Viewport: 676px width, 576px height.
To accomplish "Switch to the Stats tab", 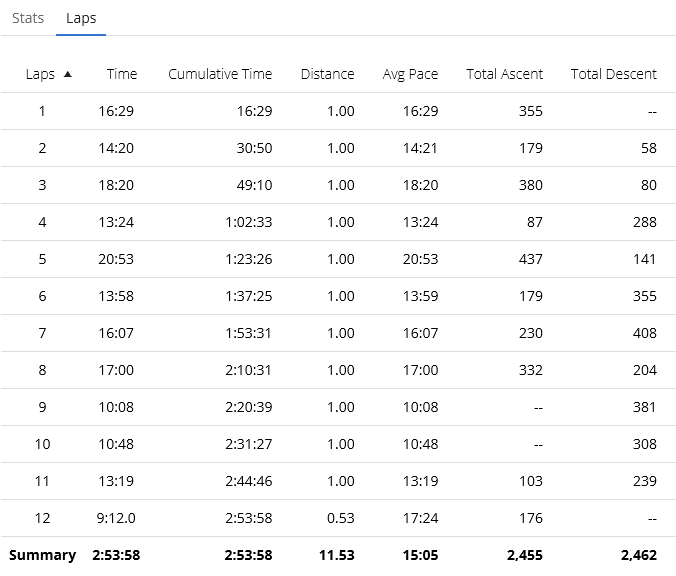I will click(28, 18).
